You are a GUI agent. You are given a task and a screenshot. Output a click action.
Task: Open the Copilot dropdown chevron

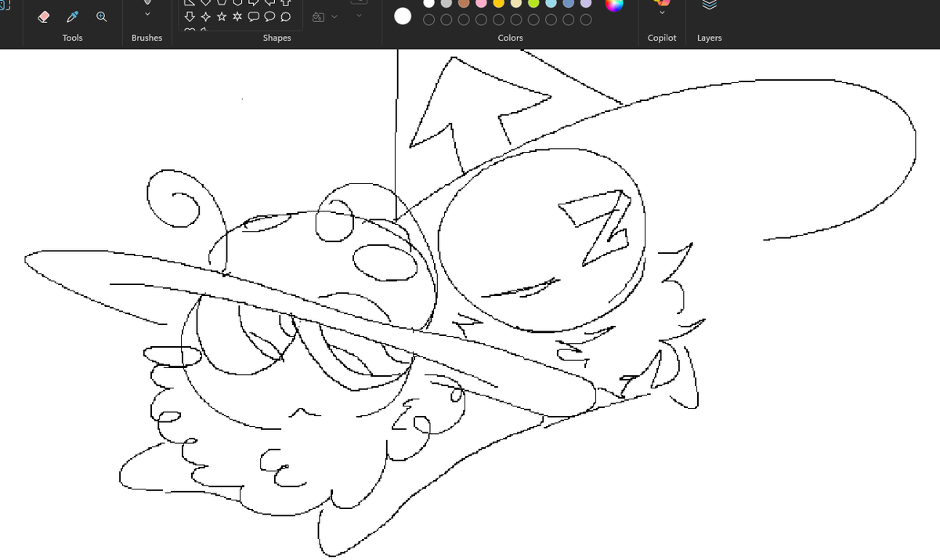click(x=662, y=13)
